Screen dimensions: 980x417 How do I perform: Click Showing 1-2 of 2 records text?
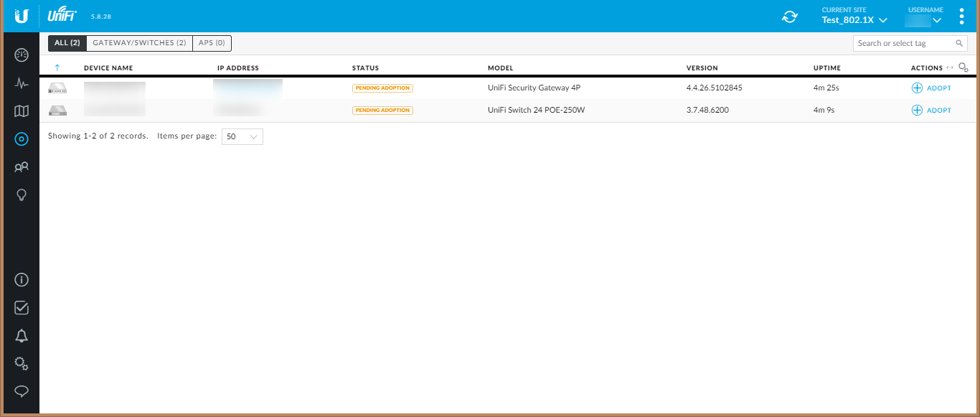pyautogui.click(x=98, y=136)
